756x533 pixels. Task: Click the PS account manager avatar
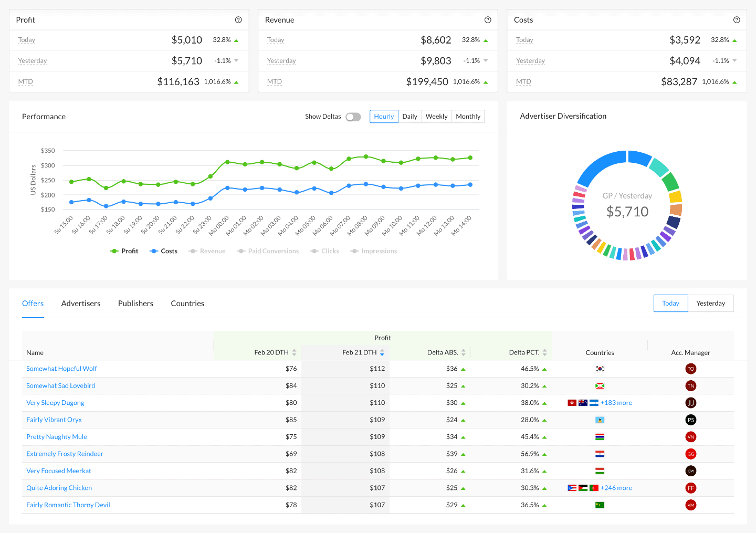[691, 420]
